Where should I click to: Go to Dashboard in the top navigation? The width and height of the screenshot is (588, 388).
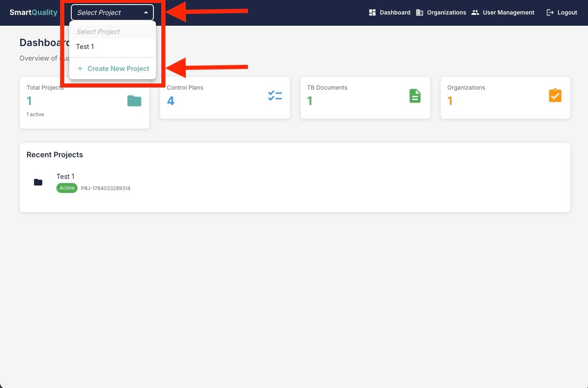click(x=390, y=12)
